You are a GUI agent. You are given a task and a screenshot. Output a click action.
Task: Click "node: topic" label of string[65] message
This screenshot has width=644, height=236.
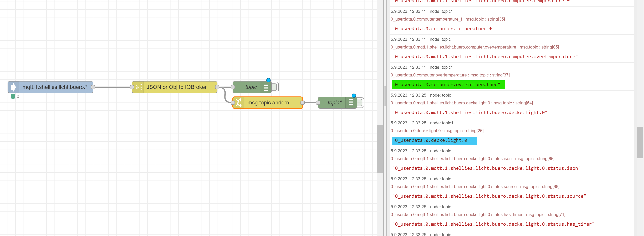point(440,39)
